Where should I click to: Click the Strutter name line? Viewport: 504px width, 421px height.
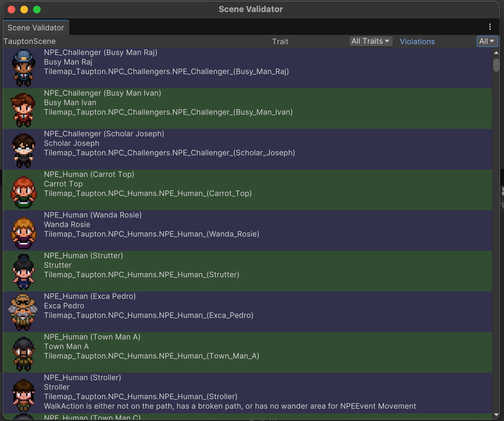58,265
